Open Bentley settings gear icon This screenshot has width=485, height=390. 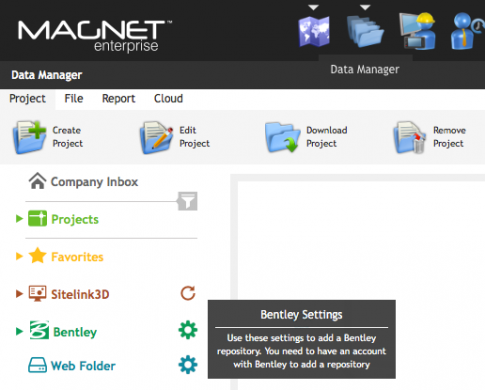[188, 330]
